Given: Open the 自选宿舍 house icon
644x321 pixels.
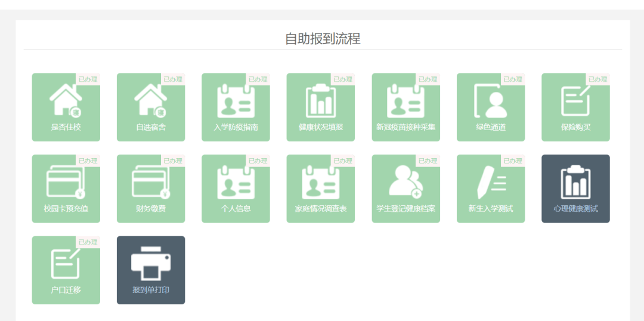Looking at the screenshot, I should tap(151, 100).
